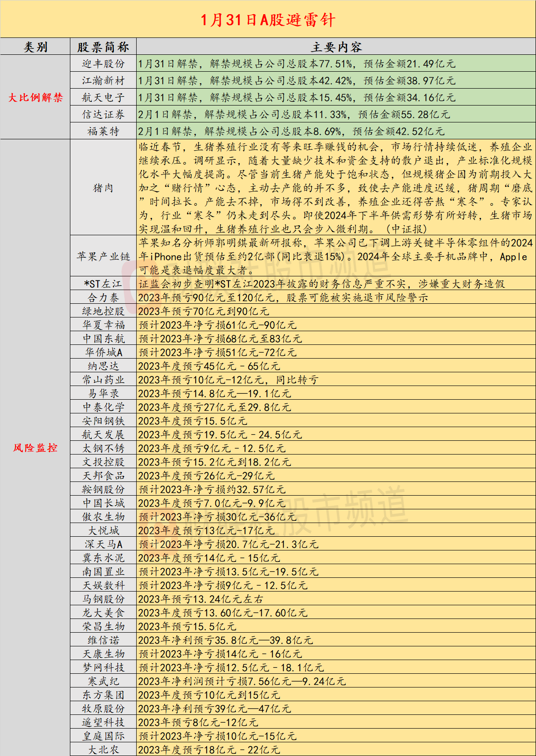Select the 寒武纪 stock cell
Screen dimensions: 536x756
[x=103, y=681]
